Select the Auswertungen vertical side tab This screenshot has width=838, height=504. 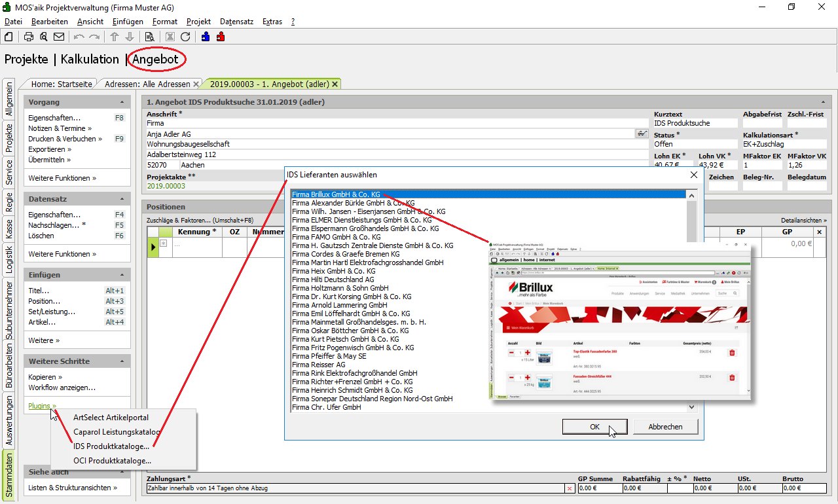coord(9,420)
